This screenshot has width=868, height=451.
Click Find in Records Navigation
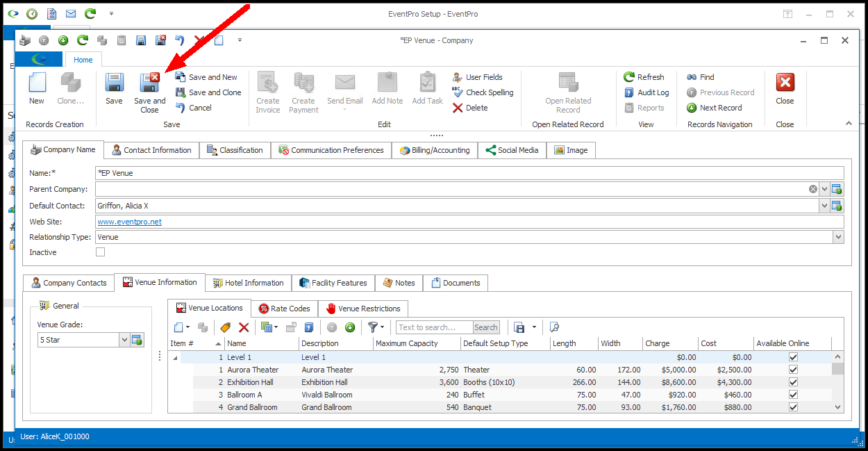(x=700, y=77)
